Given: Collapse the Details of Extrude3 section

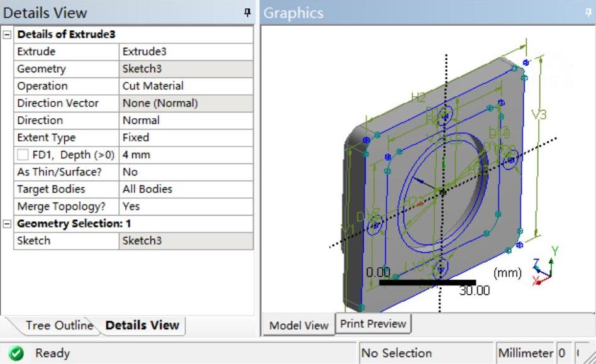Looking at the screenshot, I should (x=8, y=35).
